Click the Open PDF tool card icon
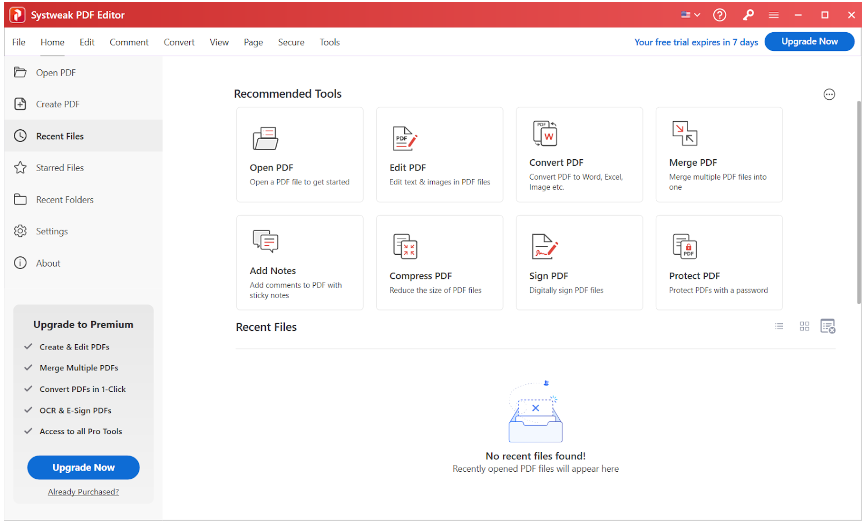The width and height of the screenshot is (867, 524). pos(265,139)
